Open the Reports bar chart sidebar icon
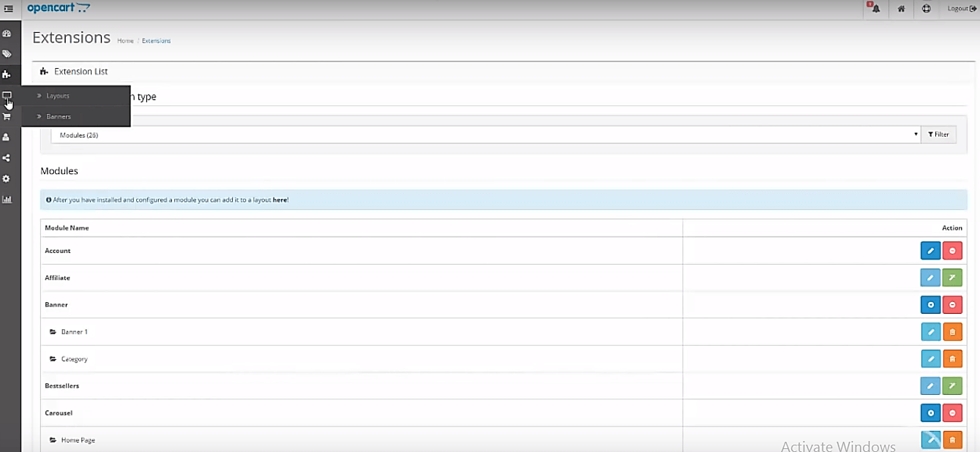Screen dimensions: 980x452 tap(7, 199)
